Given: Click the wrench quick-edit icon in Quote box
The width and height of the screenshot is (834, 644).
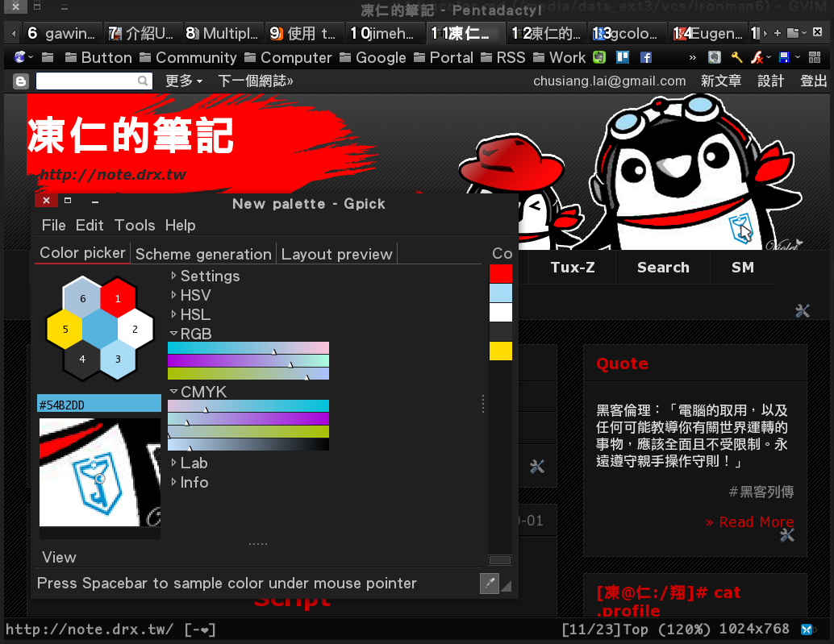Looking at the screenshot, I should (786, 534).
